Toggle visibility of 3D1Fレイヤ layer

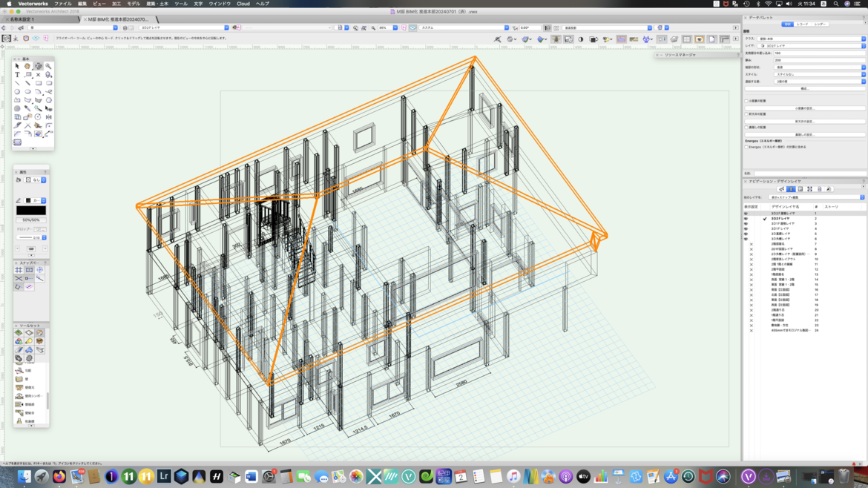pyautogui.click(x=746, y=229)
